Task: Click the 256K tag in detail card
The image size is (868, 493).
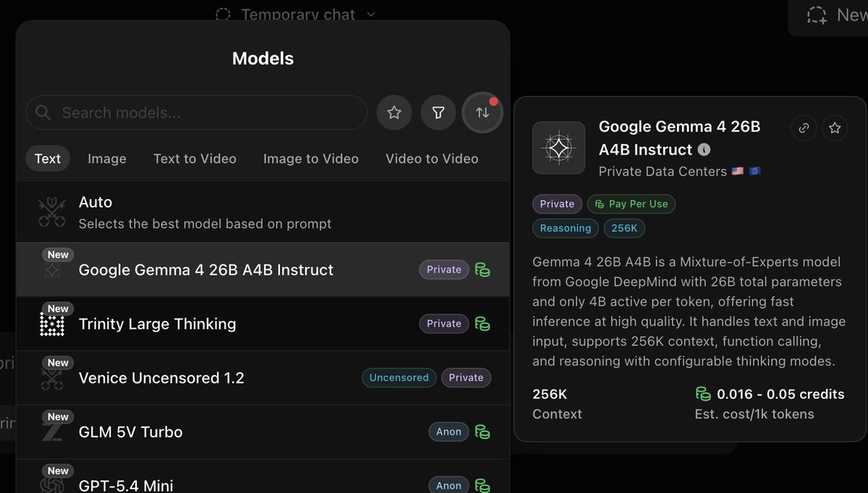Action: pyautogui.click(x=624, y=228)
